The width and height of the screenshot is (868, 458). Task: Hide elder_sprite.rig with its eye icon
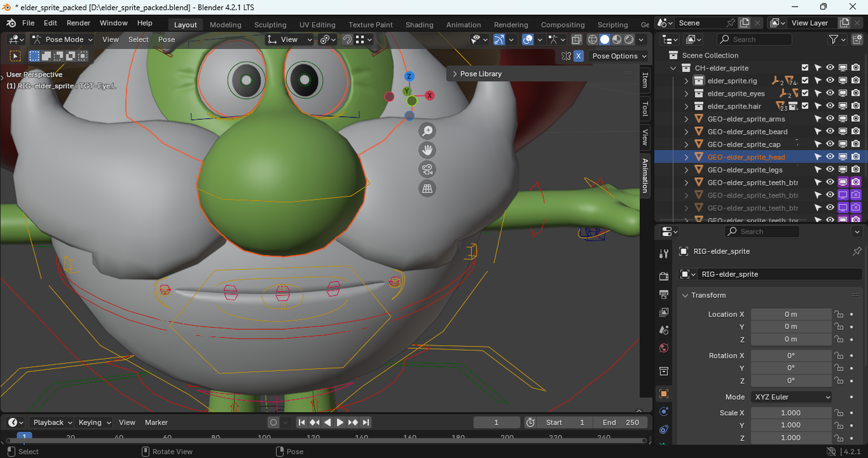(x=830, y=81)
